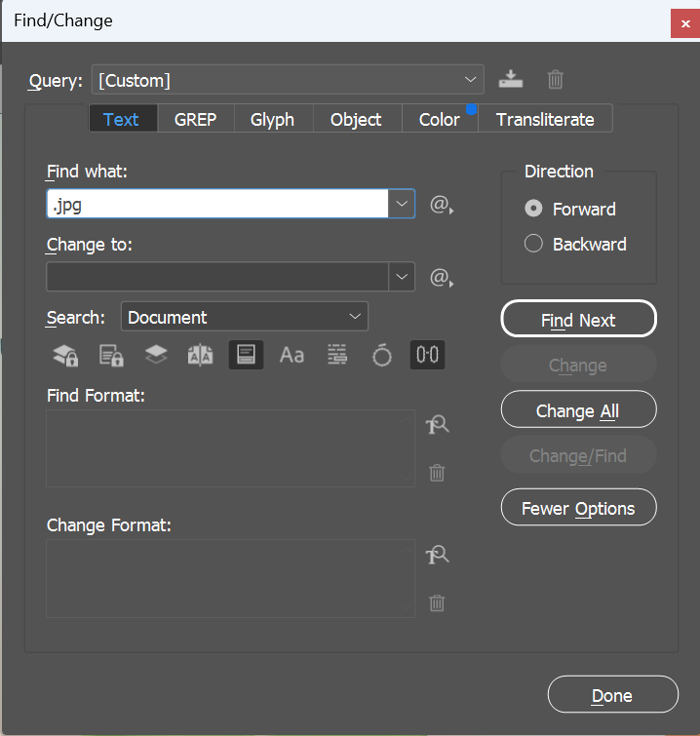Open special characters menu for Find what
This screenshot has width=700, height=736.
pyautogui.click(x=442, y=205)
